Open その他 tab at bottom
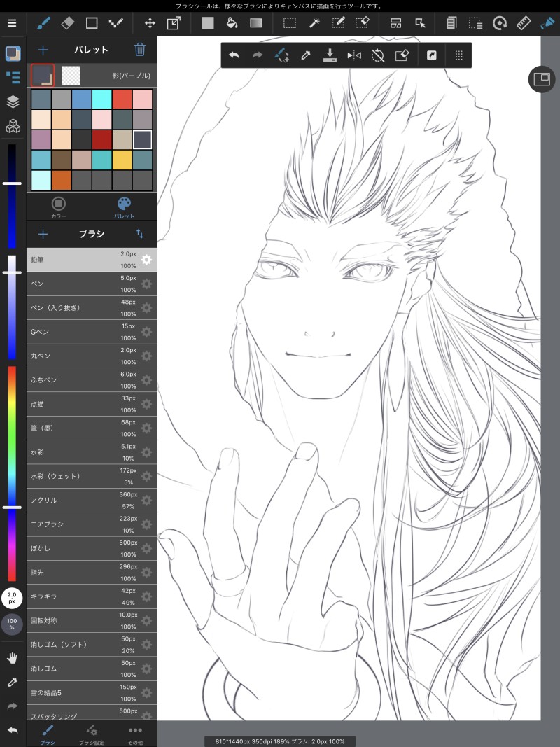 click(x=135, y=734)
